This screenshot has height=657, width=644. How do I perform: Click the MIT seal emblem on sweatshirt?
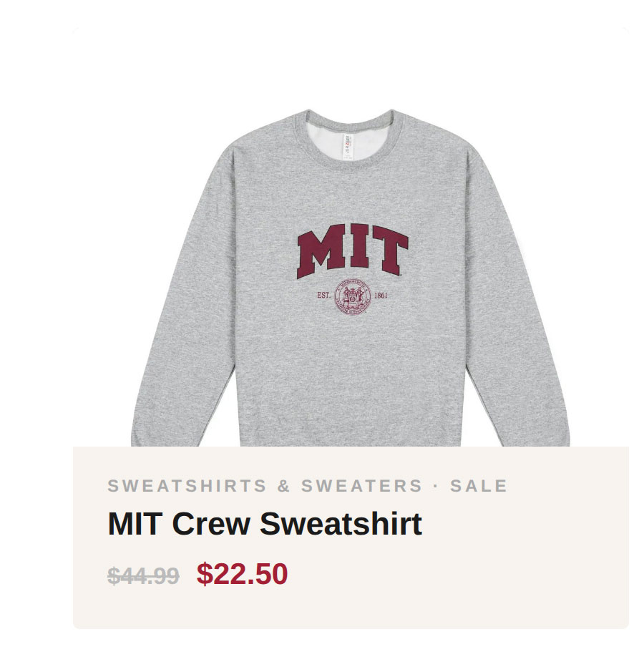click(353, 296)
